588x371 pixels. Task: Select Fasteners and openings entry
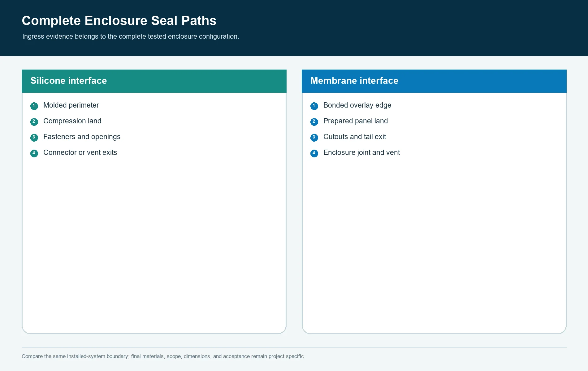82,137
